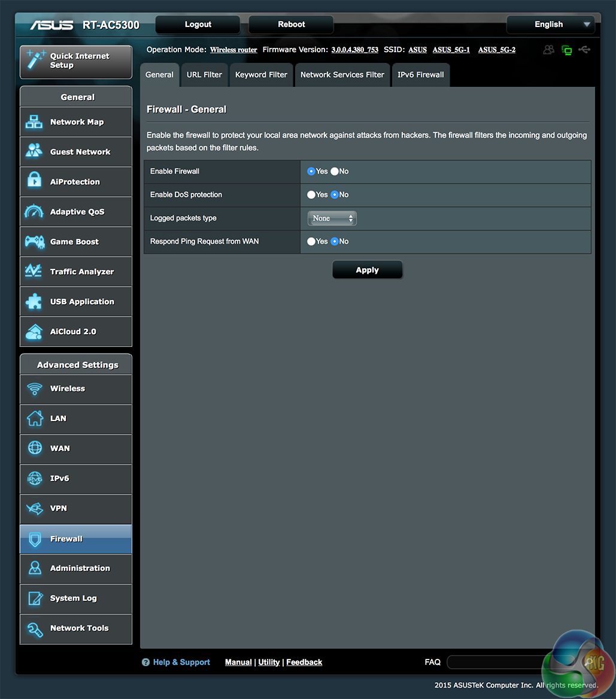
Task: Click the Quick Internet Setup wand icon
Action: coord(35,60)
